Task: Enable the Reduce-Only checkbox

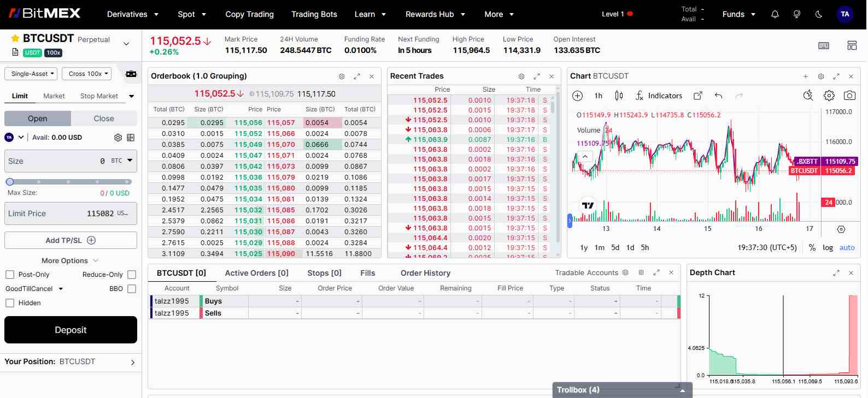Action: click(131, 275)
